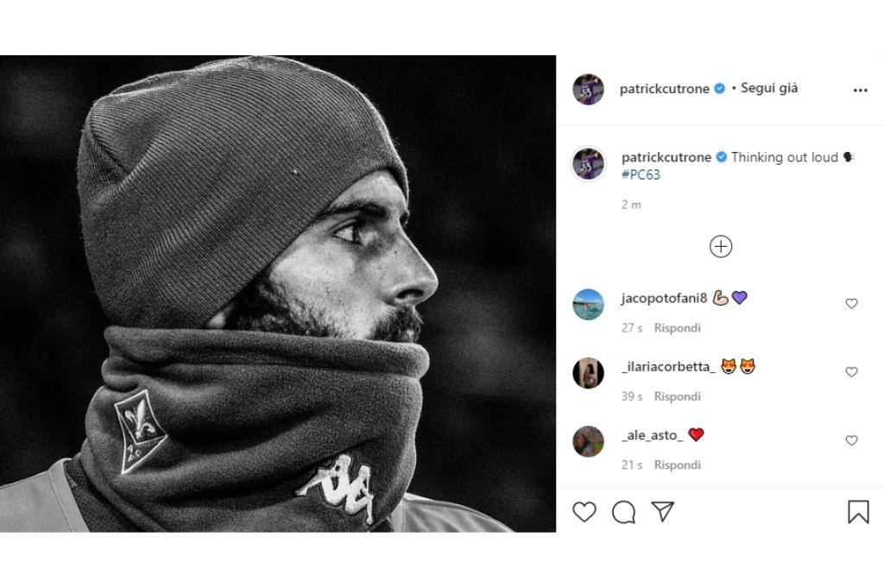The image size is (884, 588).
Task: Like the post with the heart icon
Action: point(584,512)
